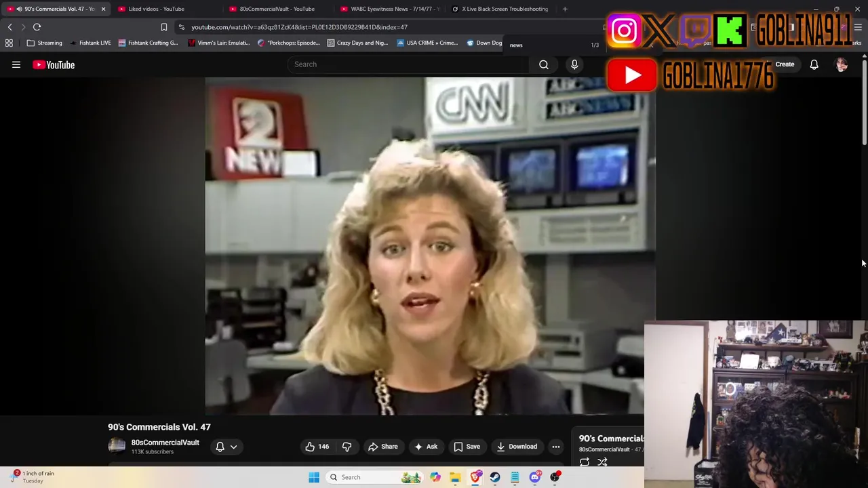This screenshot has height=488, width=868.
Task: Click the page vertical scrollbar
Action: 865,102
